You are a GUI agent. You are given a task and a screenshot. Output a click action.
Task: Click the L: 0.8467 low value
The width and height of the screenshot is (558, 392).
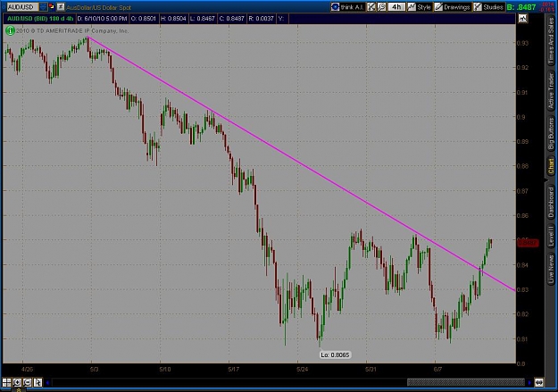[202, 19]
